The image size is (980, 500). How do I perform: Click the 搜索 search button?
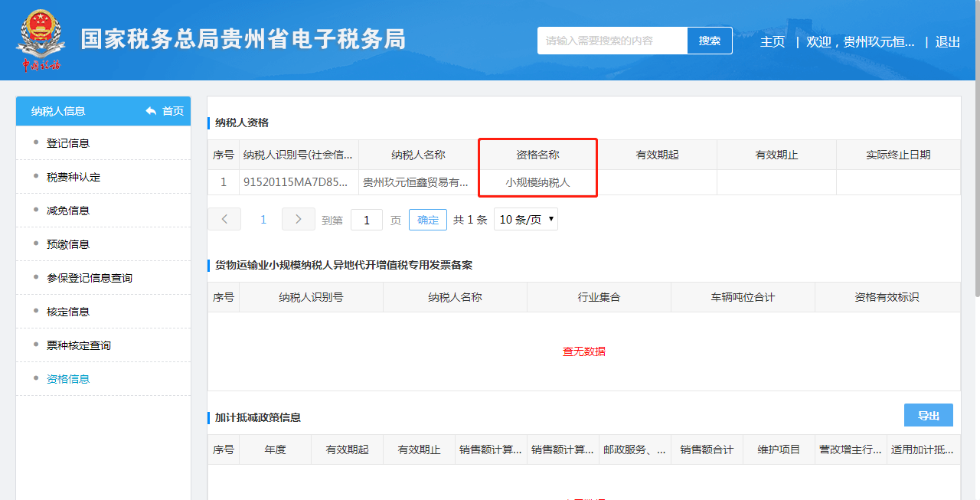[710, 41]
